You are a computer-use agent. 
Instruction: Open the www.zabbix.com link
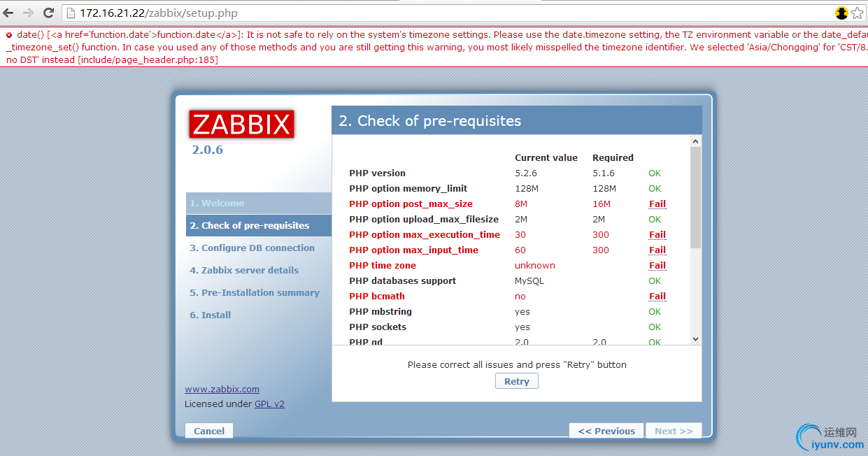[x=222, y=390]
